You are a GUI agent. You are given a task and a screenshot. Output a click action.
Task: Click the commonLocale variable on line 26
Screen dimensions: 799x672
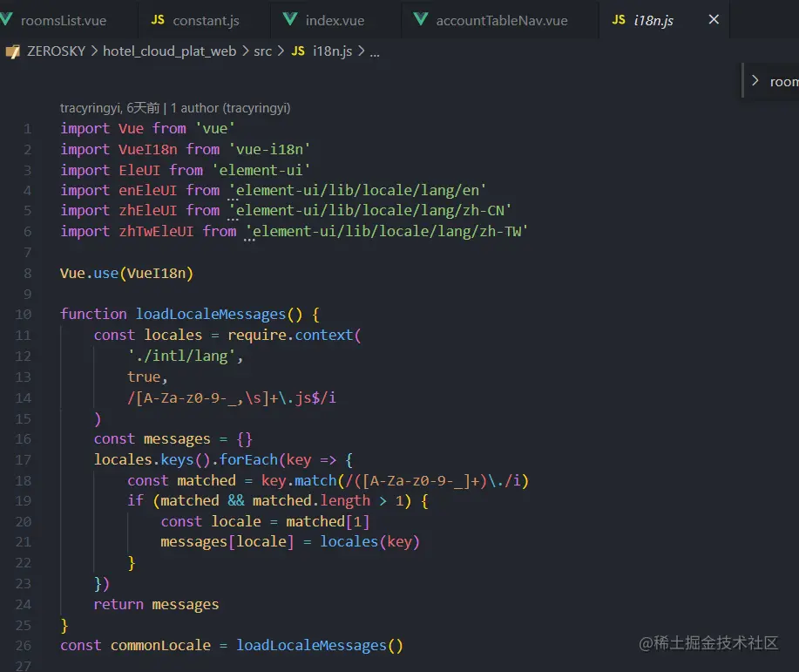[160, 646]
